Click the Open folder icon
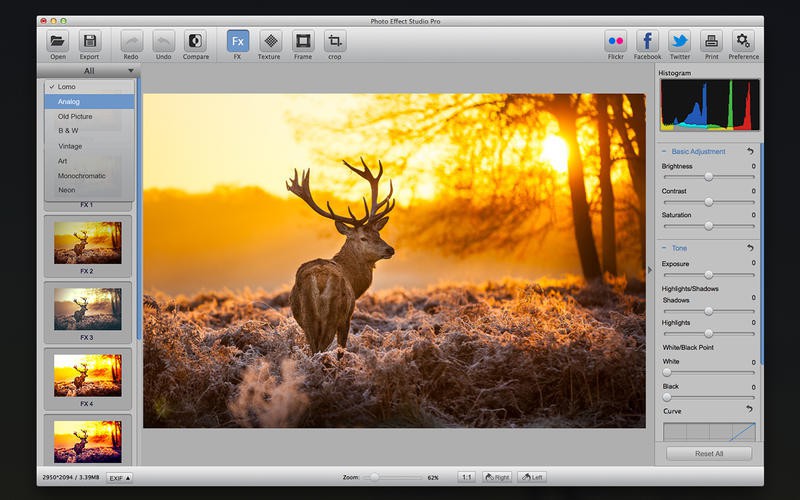The width and height of the screenshot is (800, 500). [x=58, y=41]
